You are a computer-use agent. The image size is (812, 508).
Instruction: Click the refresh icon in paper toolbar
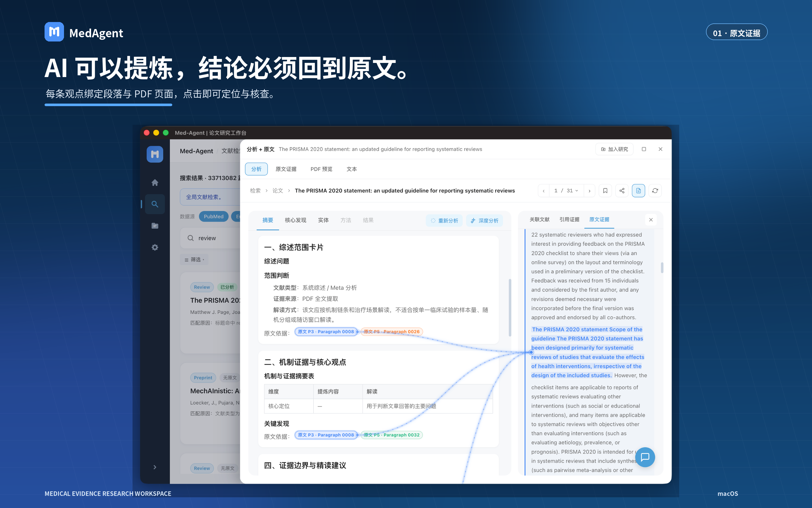pyautogui.click(x=655, y=190)
